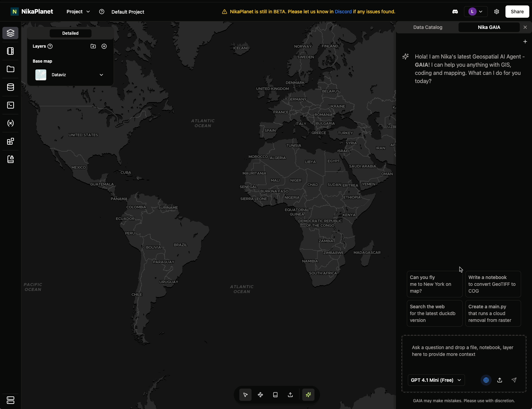Open the database icon in the sidebar
The width and height of the screenshot is (532, 409).
point(11,87)
